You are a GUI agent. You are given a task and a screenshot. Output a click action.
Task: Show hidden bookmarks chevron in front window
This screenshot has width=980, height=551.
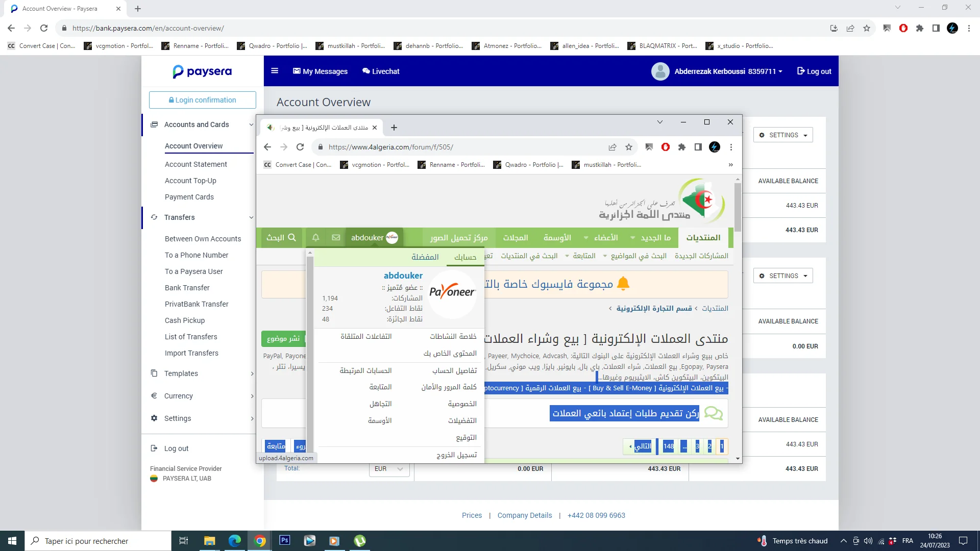730,165
